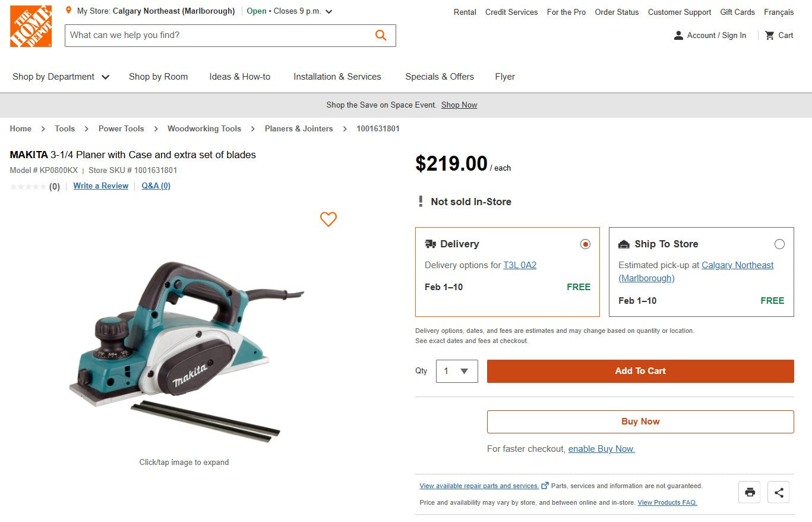
Task: Select the Delivery radio button
Action: 585,244
